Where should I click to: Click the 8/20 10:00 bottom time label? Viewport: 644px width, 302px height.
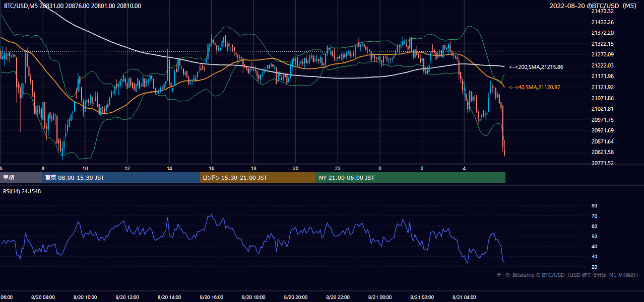85,297
